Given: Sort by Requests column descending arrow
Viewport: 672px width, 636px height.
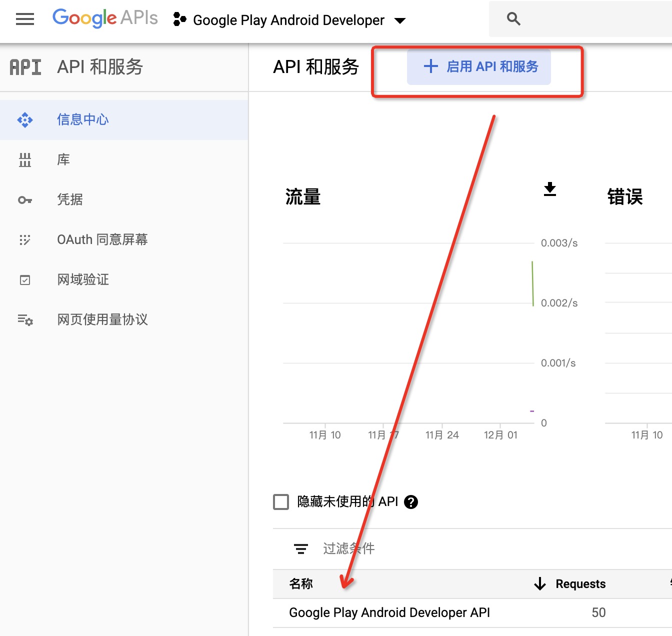Looking at the screenshot, I should tap(540, 584).
